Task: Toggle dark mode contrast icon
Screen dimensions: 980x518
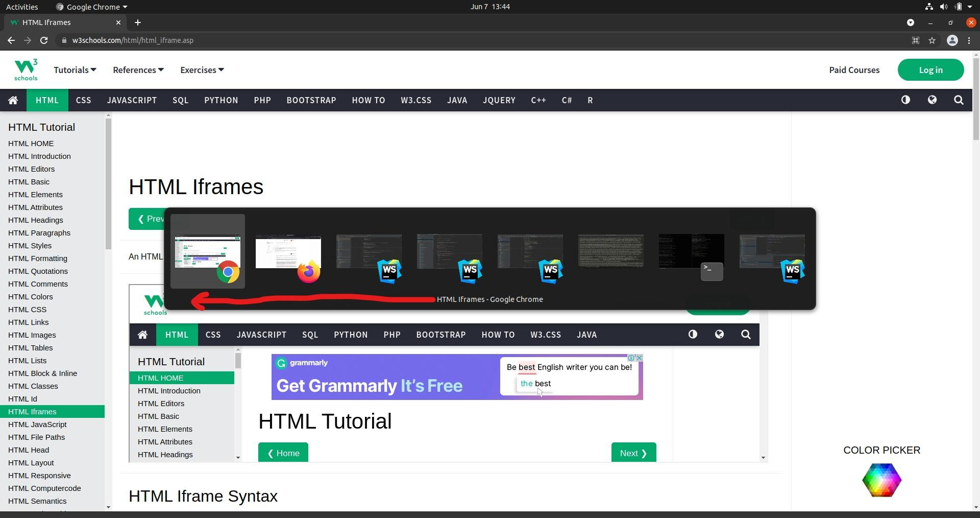Action: [x=905, y=100]
